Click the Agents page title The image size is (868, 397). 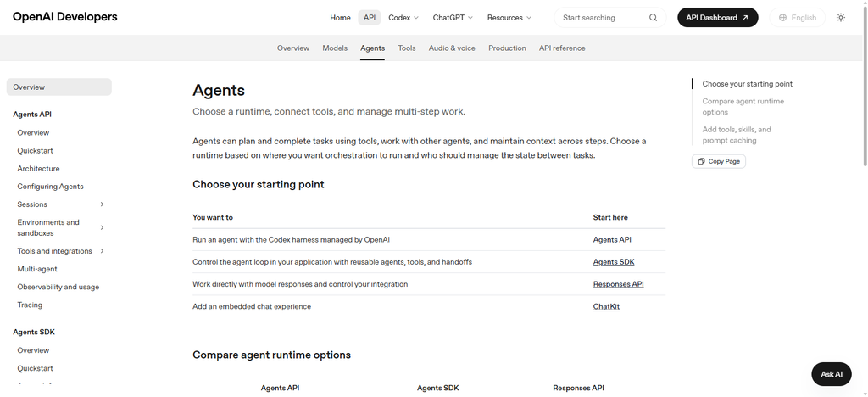click(219, 90)
